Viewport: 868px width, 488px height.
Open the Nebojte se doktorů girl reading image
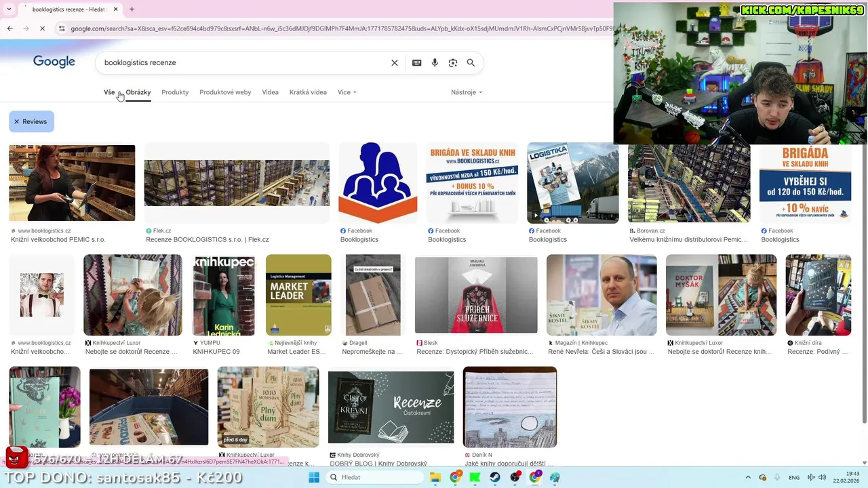tap(133, 296)
